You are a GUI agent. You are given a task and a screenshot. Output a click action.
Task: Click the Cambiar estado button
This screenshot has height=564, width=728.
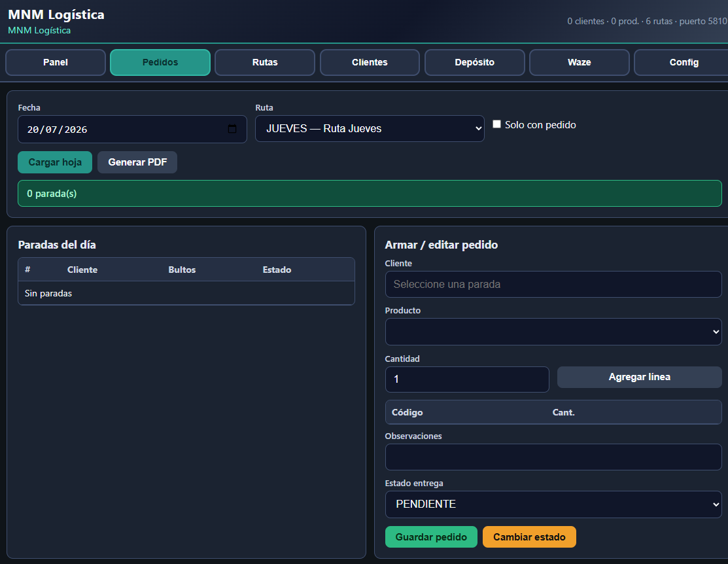tap(529, 537)
